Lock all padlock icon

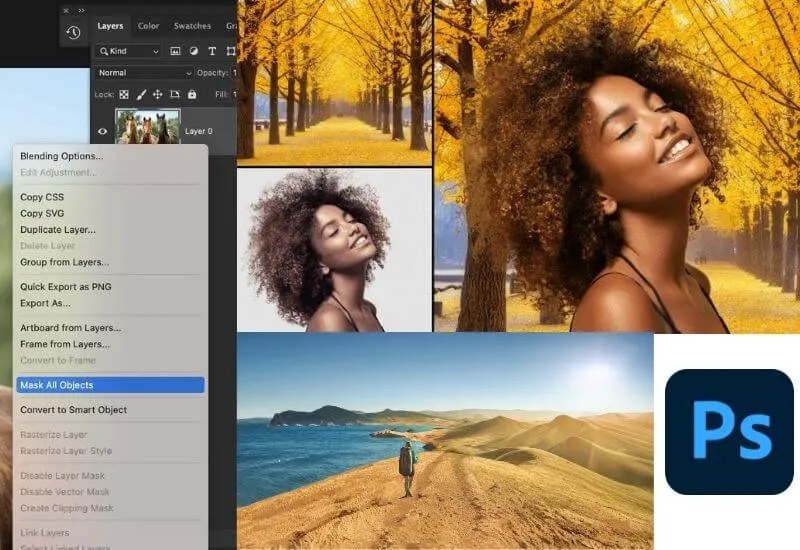192,94
